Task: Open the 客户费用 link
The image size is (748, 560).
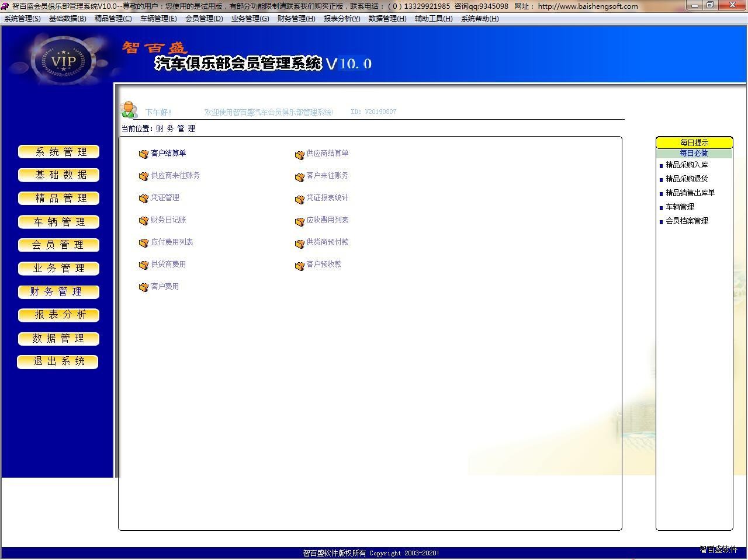Action: 165,286
